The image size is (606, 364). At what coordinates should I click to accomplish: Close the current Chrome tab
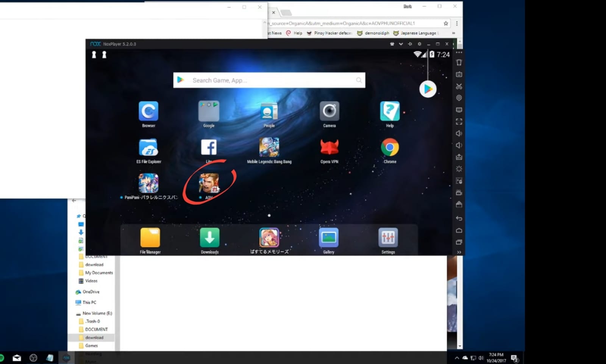tap(273, 12)
